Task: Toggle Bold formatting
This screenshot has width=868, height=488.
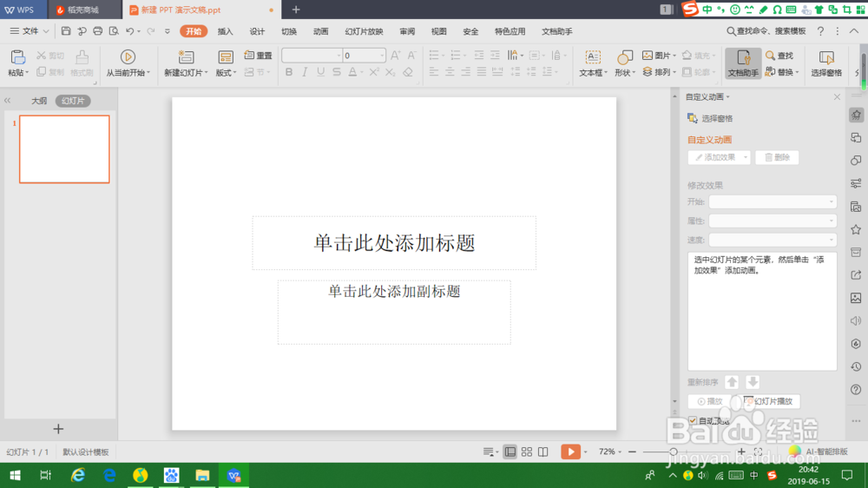Action: pyautogui.click(x=288, y=72)
